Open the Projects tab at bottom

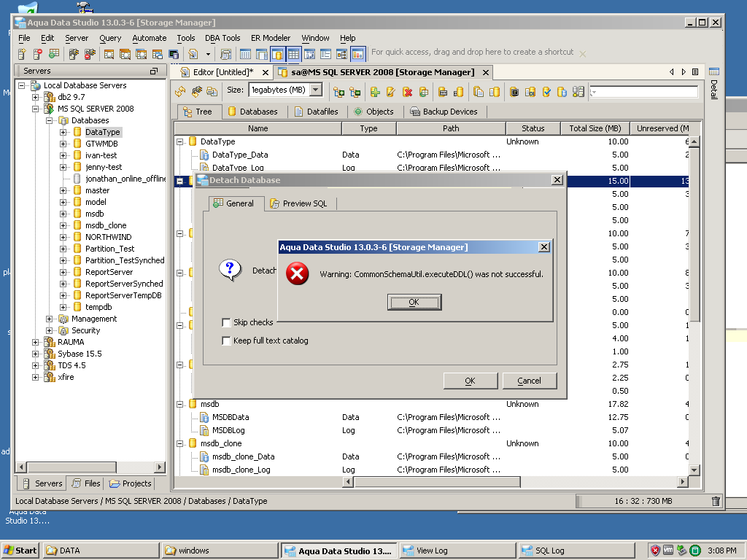pyautogui.click(x=131, y=483)
